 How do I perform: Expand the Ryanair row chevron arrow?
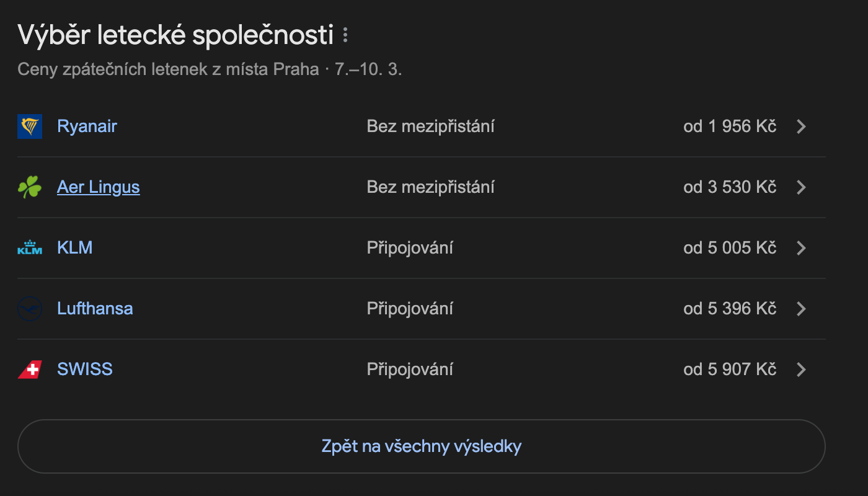coord(801,126)
